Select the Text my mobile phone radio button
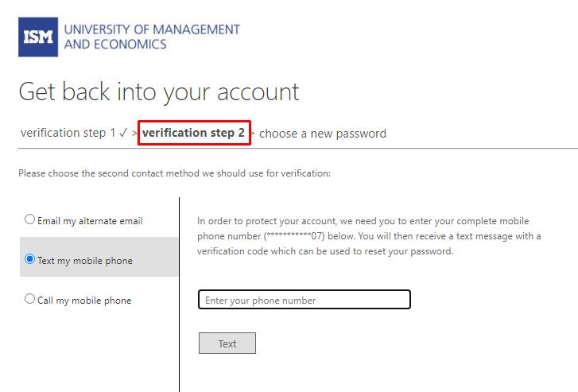The width and height of the screenshot is (578, 392). (29, 259)
